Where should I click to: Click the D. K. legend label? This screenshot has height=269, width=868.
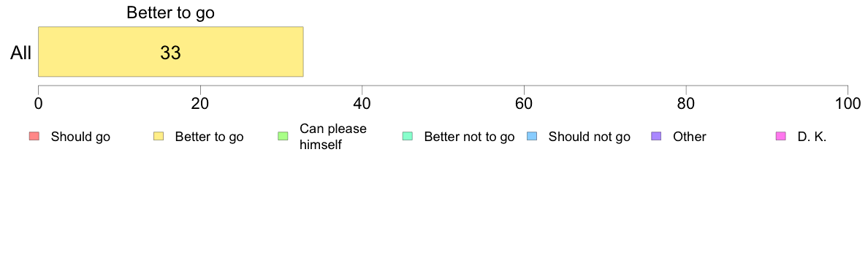(x=812, y=137)
